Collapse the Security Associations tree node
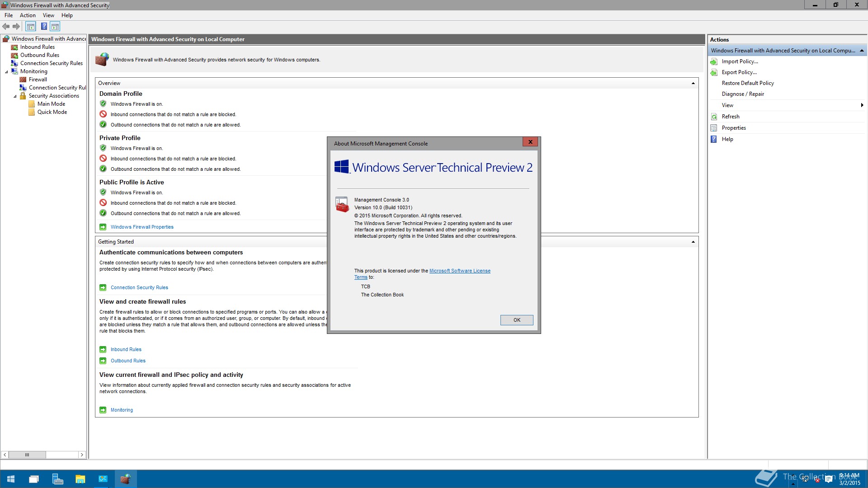 [x=15, y=96]
